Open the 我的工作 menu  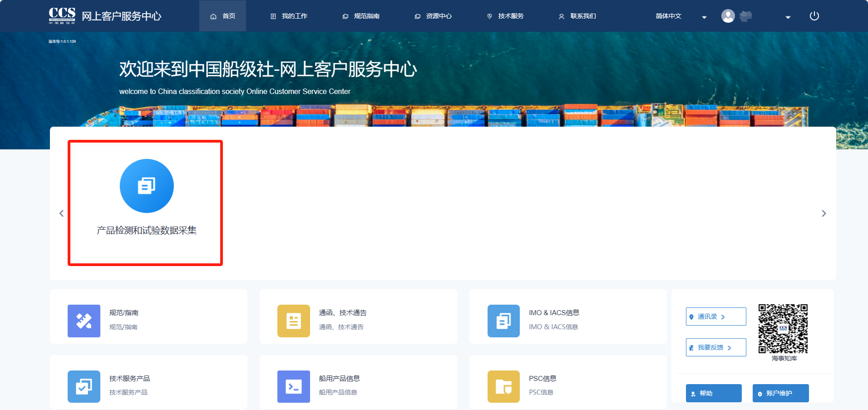click(289, 16)
